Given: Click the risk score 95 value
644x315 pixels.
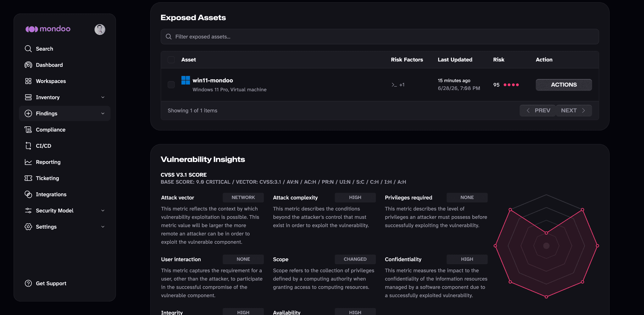Looking at the screenshot, I should point(496,85).
